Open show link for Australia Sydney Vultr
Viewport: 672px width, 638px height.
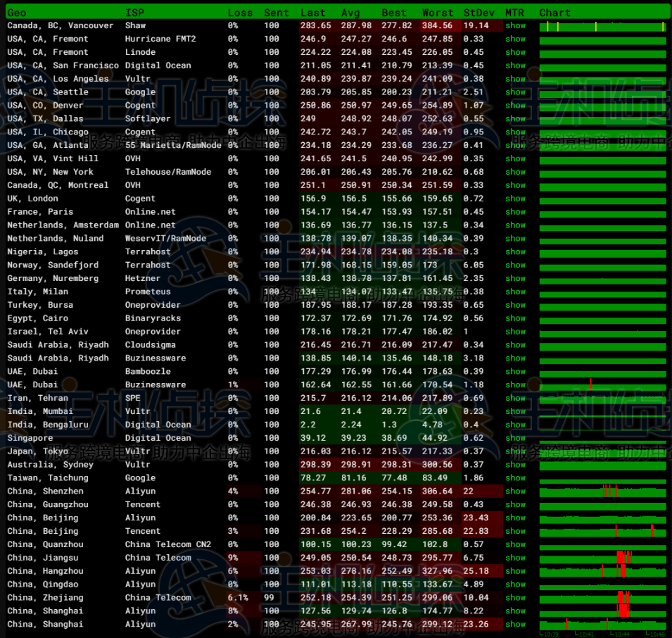(515, 465)
